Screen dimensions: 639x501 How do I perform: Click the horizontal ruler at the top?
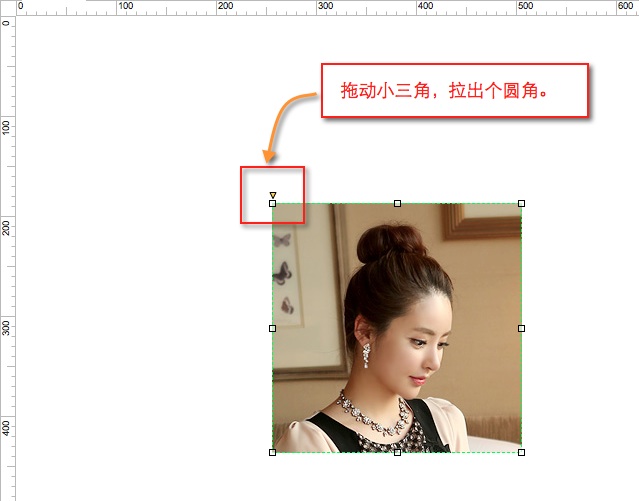pos(327,8)
